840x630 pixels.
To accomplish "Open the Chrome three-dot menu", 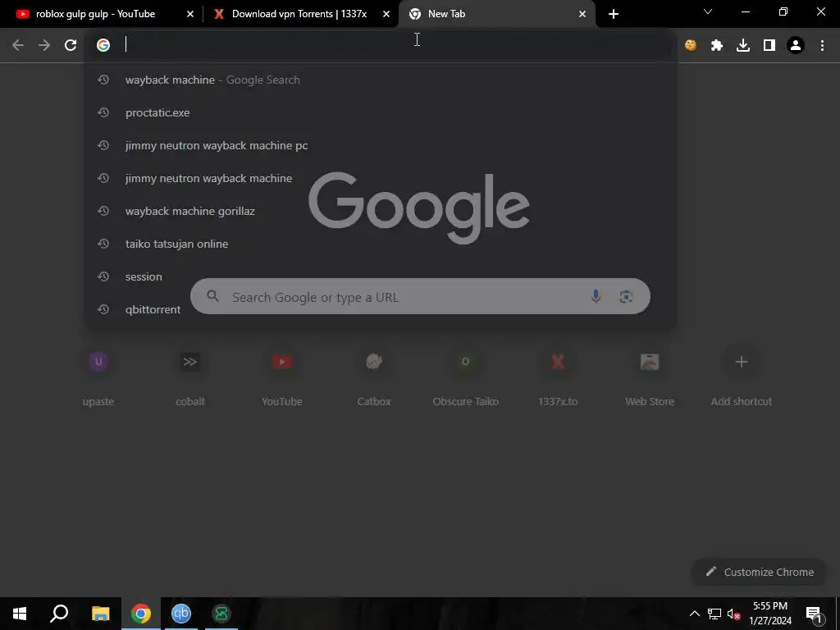I will [x=822, y=45].
